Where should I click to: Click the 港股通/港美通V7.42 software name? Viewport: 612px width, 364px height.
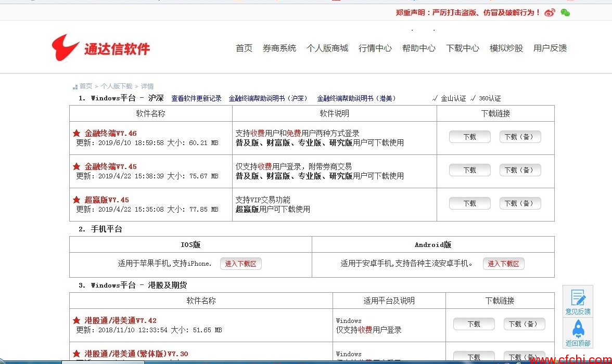(120, 320)
